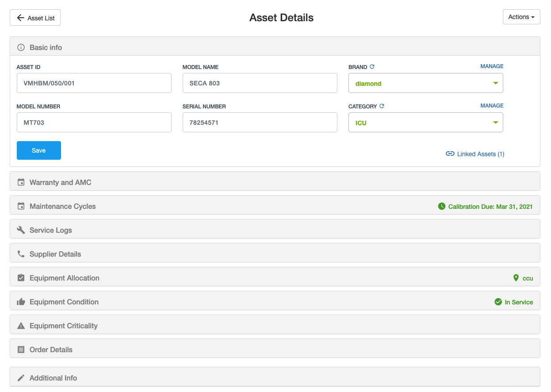Screen dimensions: 551x392
Task: Click the location pin next to ccu
Action: (516, 278)
